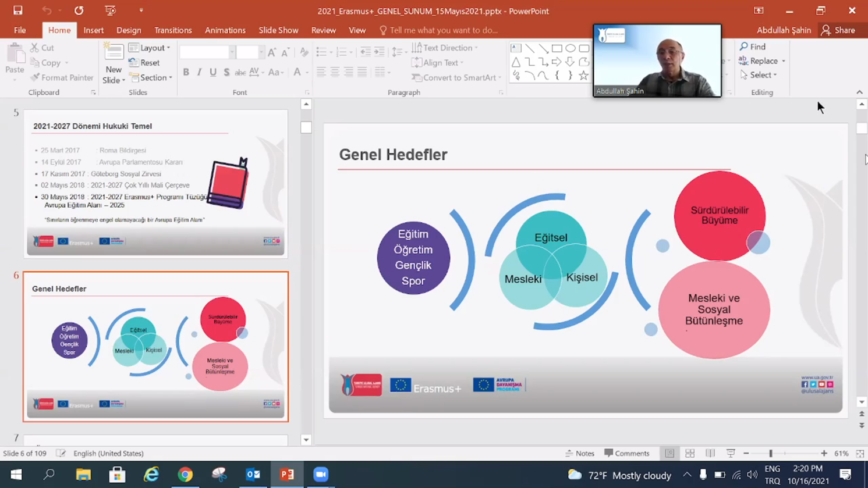The width and height of the screenshot is (868, 488).
Task: Switch to Reading View in status bar
Action: 710,453
